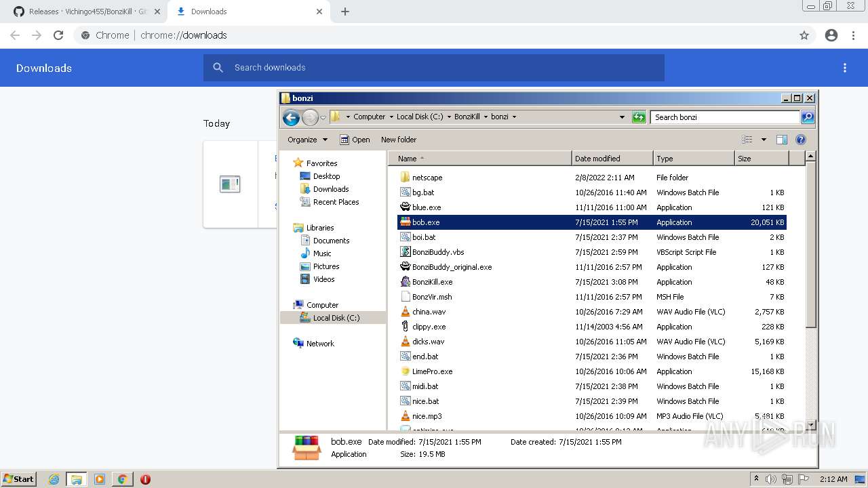The width and height of the screenshot is (868, 488).
Task: Open the Explorer help question mark icon
Action: [x=800, y=140]
